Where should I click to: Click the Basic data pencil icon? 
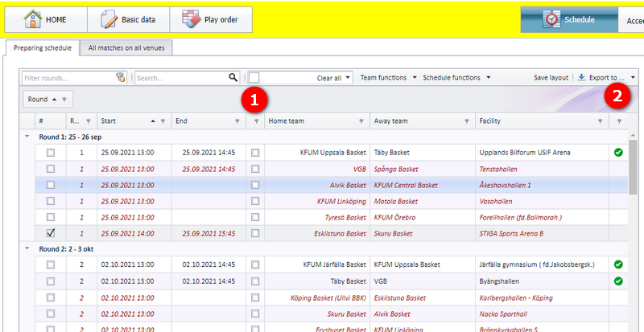tap(109, 19)
